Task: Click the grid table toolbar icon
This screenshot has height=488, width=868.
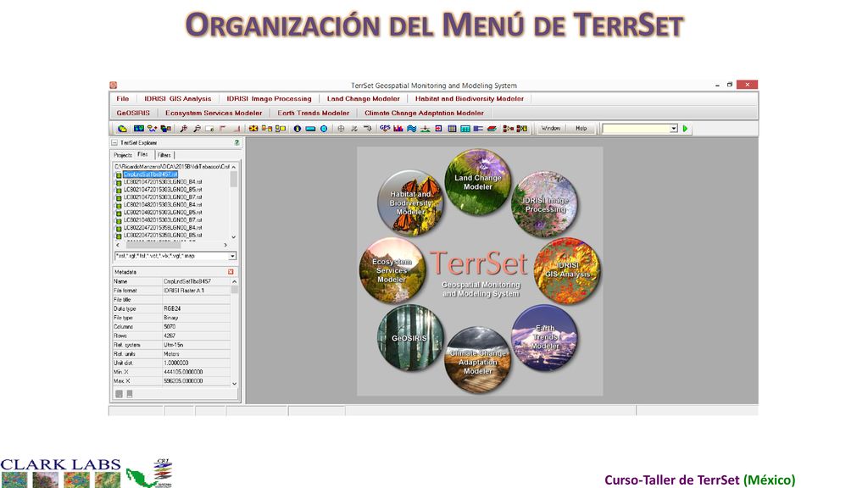Action: 452,129
